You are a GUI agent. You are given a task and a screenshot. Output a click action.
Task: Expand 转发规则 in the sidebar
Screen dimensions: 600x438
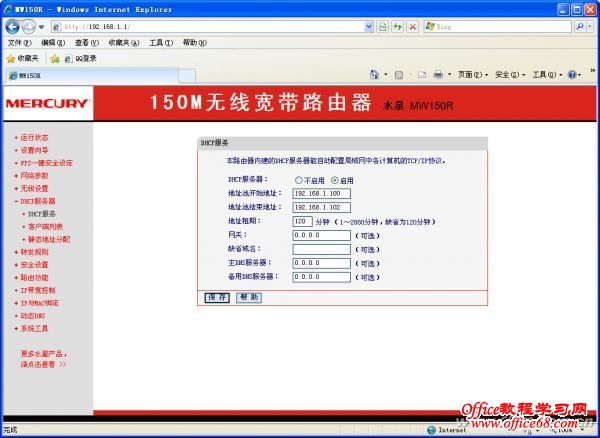(34, 252)
